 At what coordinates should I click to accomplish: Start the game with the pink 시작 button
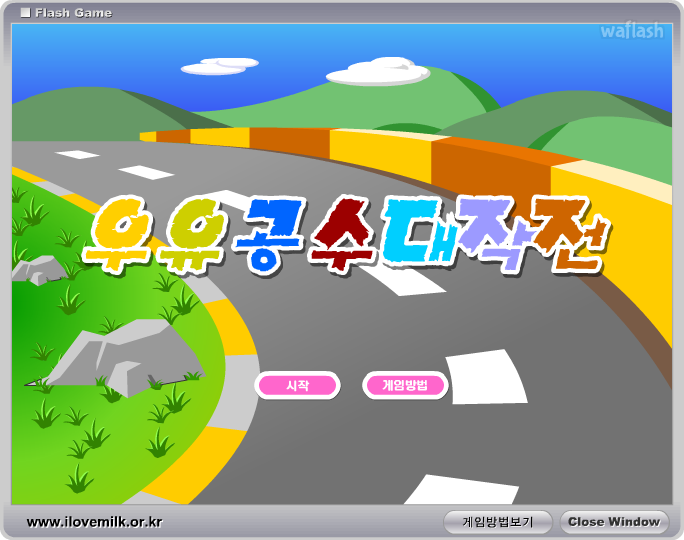coord(297,385)
